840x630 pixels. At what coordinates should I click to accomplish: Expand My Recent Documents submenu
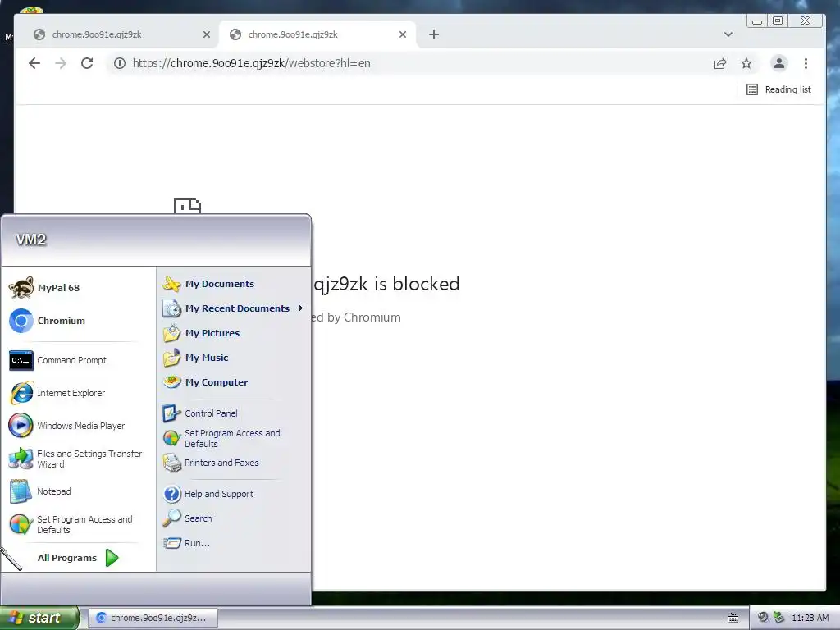pyautogui.click(x=234, y=308)
